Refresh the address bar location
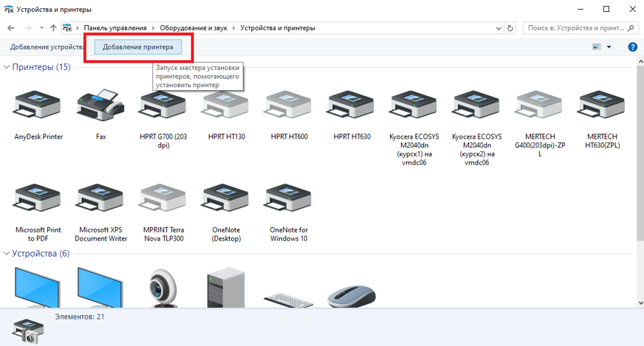The width and height of the screenshot is (644, 346). 510,28
